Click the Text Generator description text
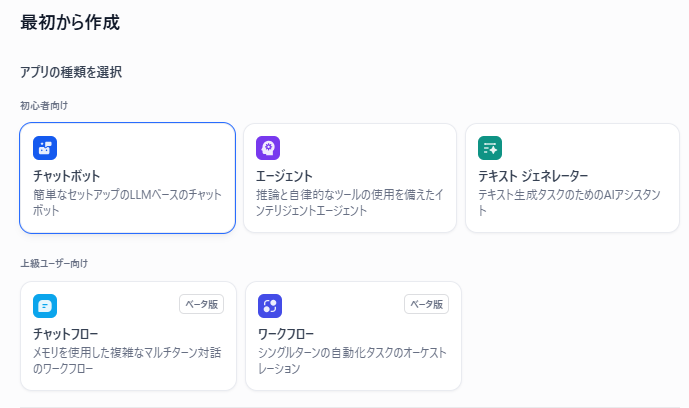 pyautogui.click(x=569, y=202)
